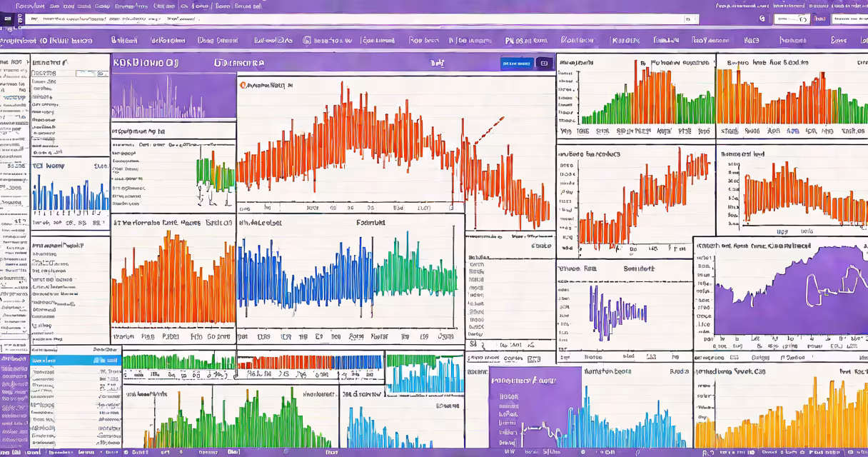Select the rising orange bar chart, middle right

pos(644,199)
